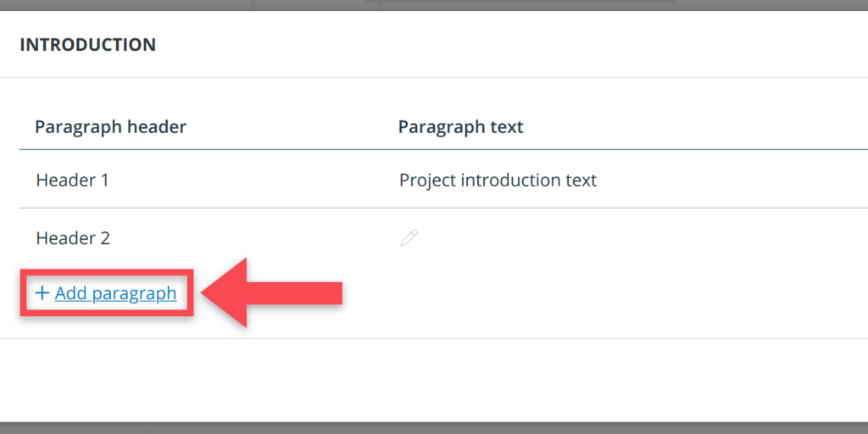Click the digit 2 in Header 2

(104, 238)
